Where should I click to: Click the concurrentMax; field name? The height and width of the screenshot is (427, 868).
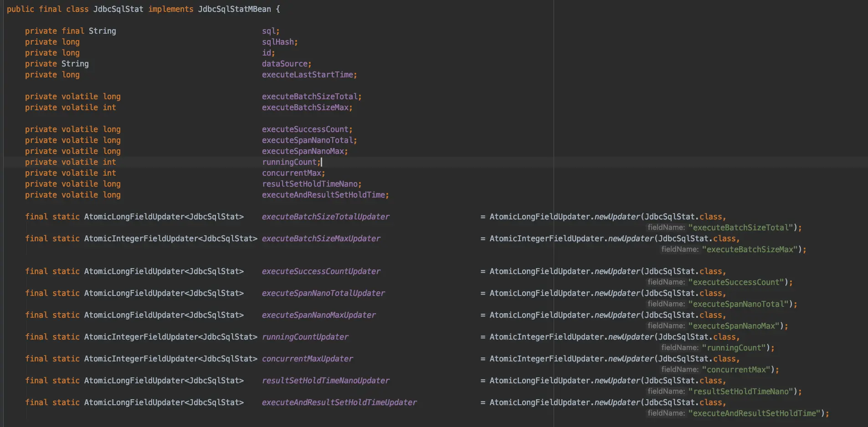tap(293, 173)
